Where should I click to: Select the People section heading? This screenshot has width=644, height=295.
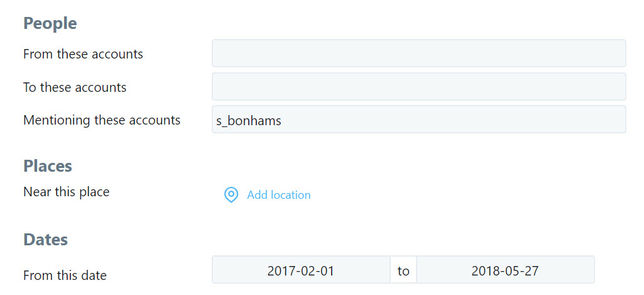(50, 23)
